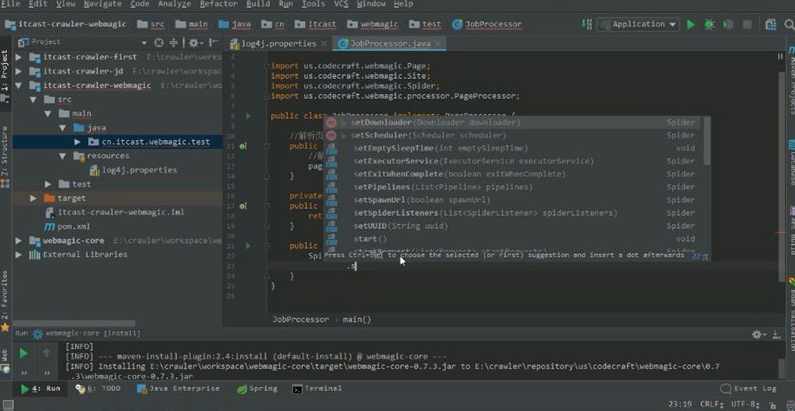Rerun using the green arrow in Run panel

click(x=24, y=353)
